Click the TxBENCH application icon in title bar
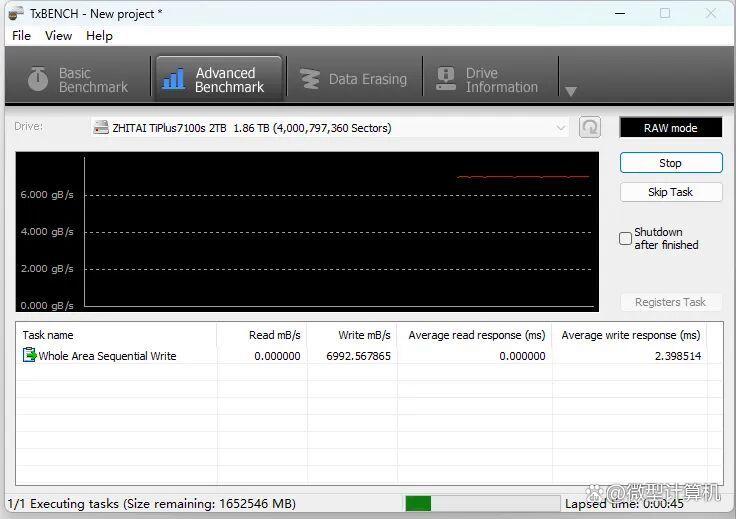Image resolution: width=736 pixels, height=519 pixels. coord(15,13)
